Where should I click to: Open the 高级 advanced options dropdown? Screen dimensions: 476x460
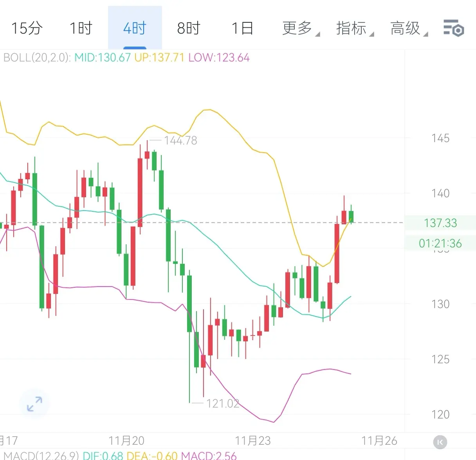click(x=408, y=29)
